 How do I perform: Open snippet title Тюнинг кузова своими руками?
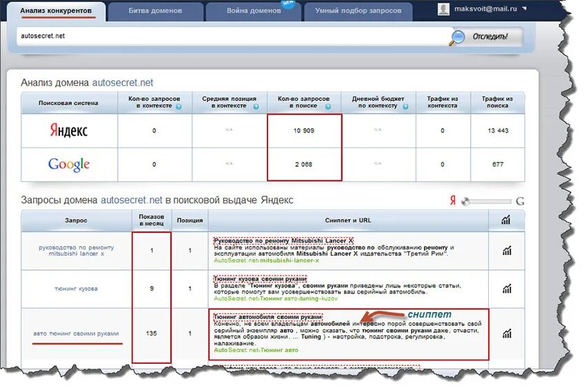click(x=260, y=279)
